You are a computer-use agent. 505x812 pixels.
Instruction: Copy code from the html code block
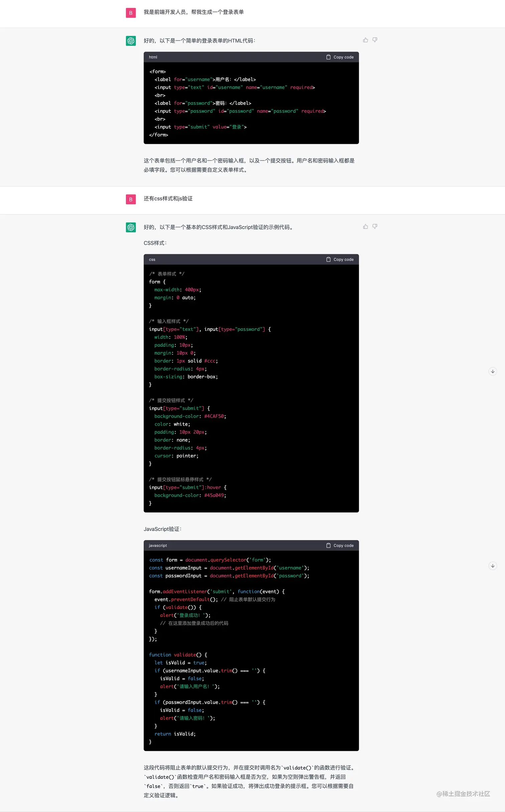click(x=340, y=57)
